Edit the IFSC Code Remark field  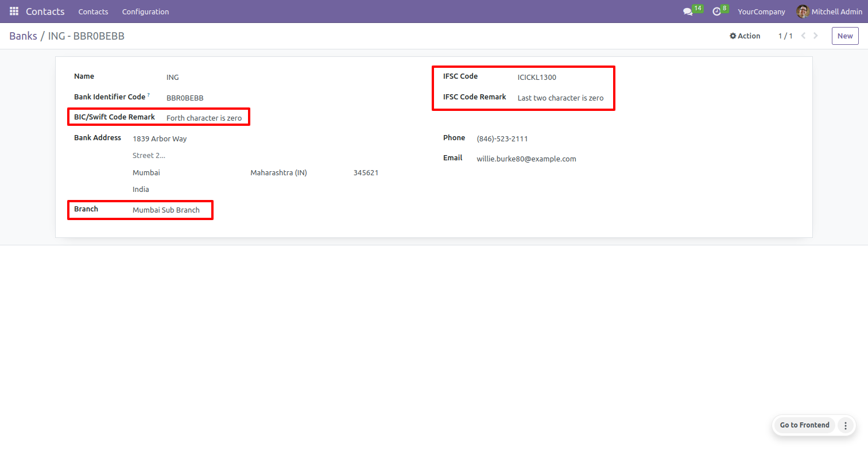pyautogui.click(x=561, y=98)
